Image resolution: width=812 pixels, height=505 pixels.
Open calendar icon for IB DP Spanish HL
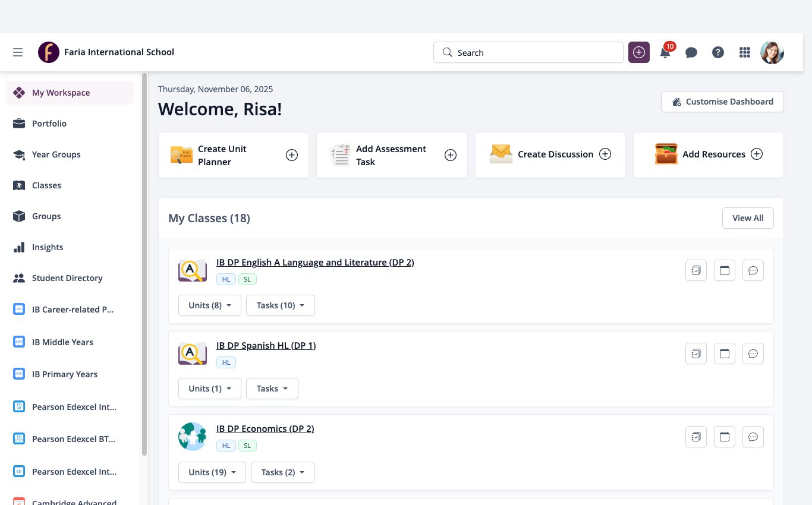point(725,353)
